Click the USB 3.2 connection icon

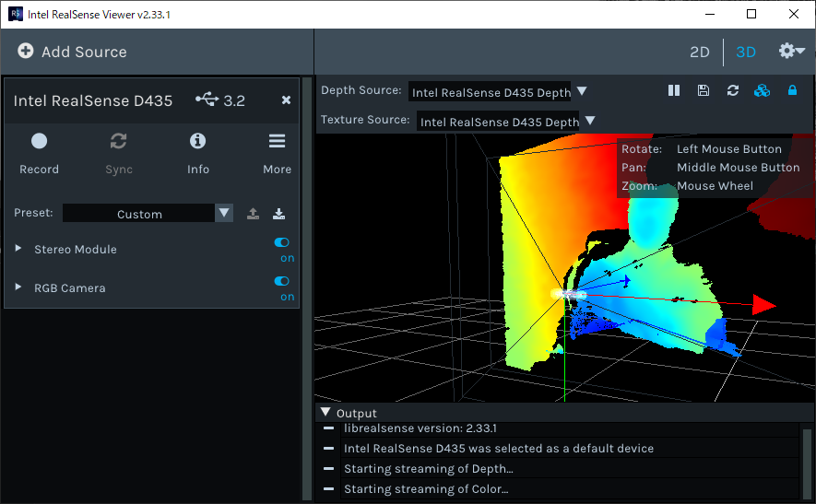click(207, 99)
